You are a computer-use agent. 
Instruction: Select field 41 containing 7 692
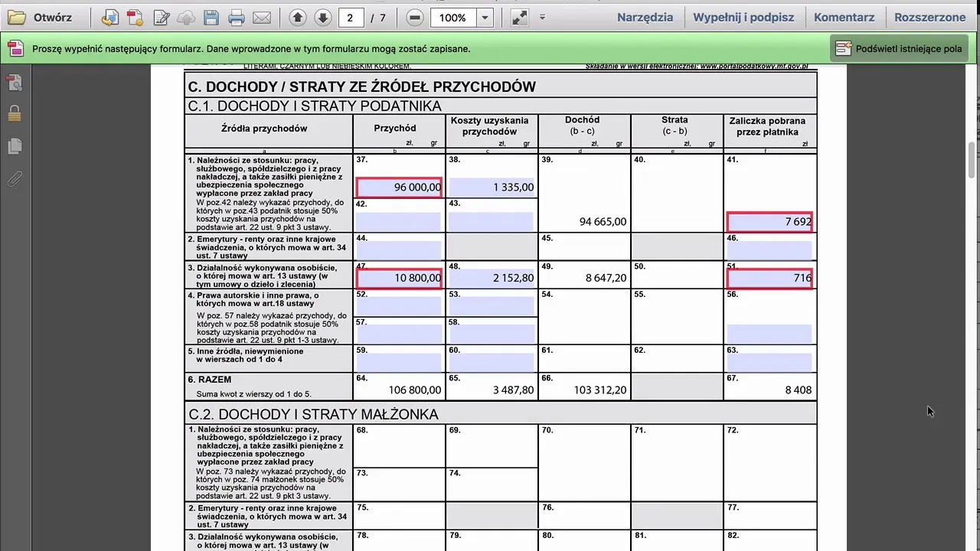(769, 222)
